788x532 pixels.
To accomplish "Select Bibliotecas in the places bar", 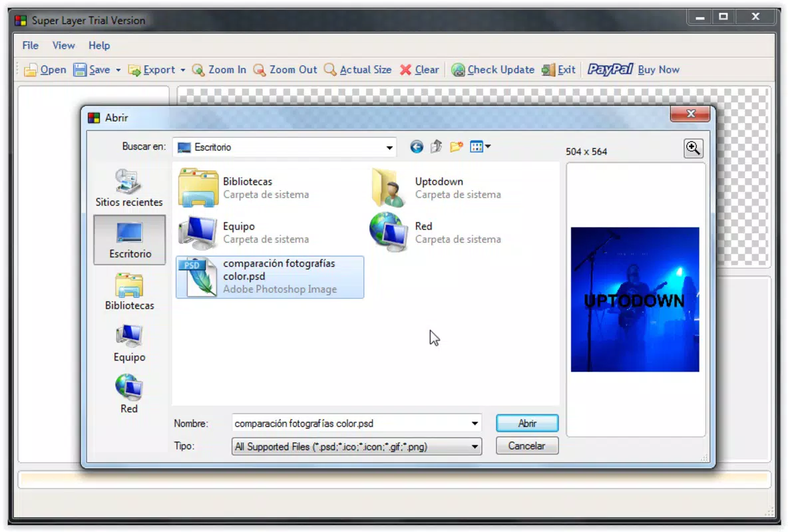I will tap(129, 291).
